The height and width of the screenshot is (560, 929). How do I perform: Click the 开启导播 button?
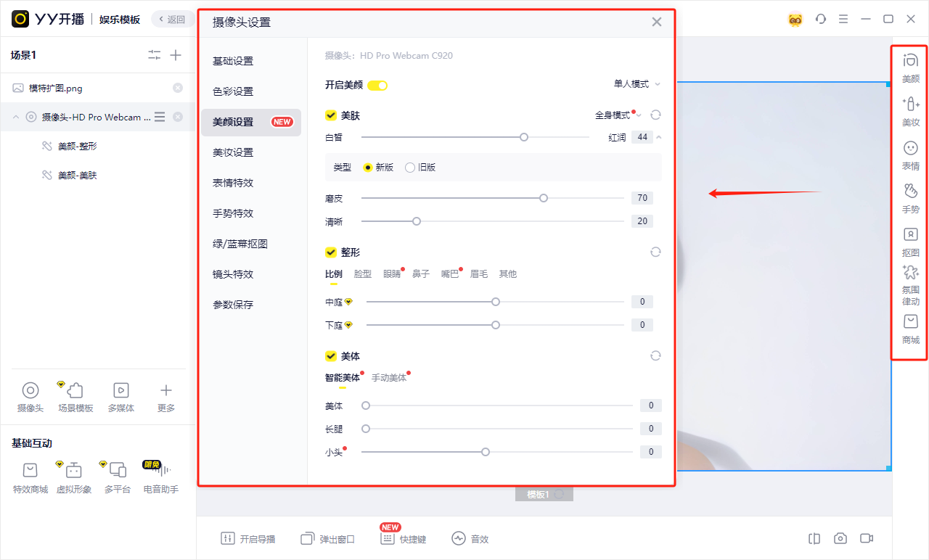pos(249,539)
